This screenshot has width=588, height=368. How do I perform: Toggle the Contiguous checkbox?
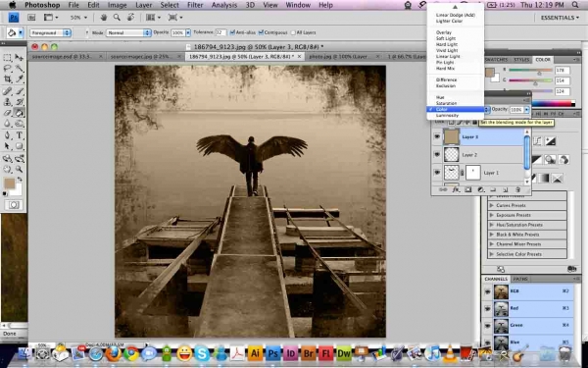click(x=261, y=32)
